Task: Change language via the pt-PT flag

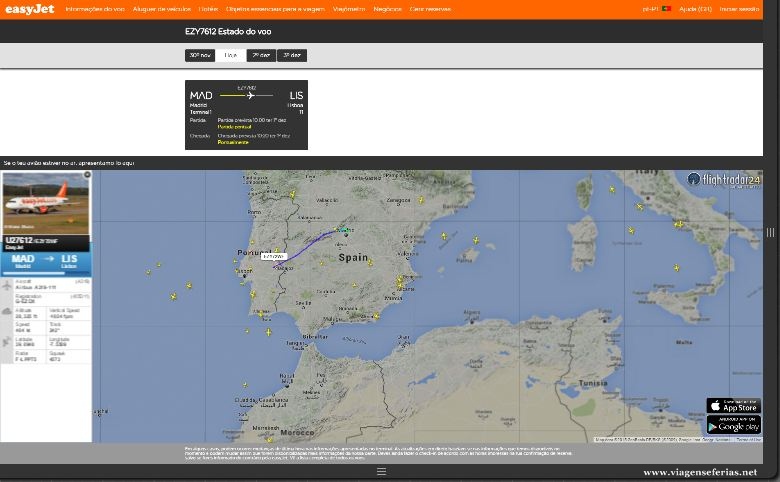Action: tap(667, 9)
